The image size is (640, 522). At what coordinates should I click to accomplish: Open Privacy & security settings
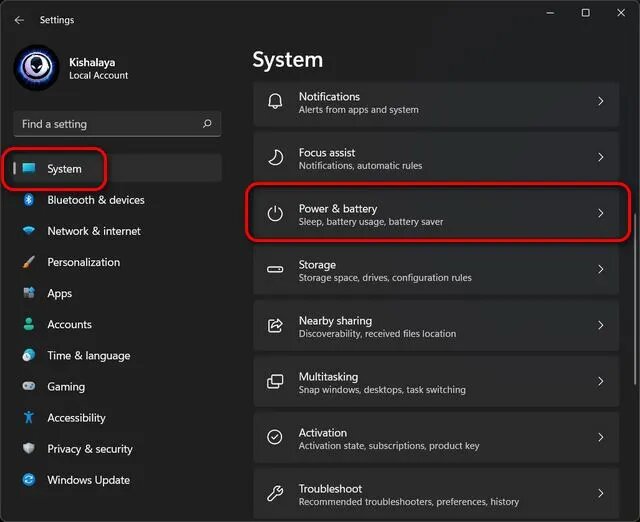tap(118, 449)
